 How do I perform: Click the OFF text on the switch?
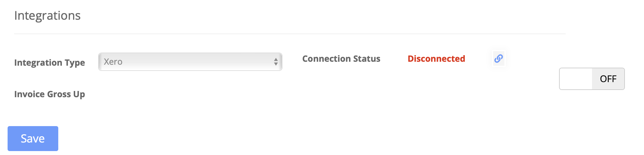click(x=608, y=79)
